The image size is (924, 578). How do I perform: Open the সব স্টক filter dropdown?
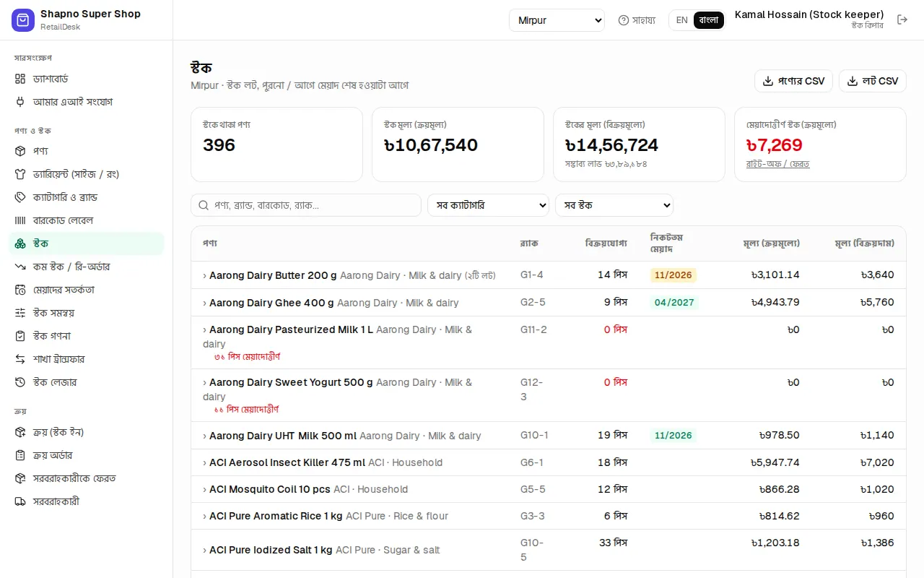[x=614, y=205]
